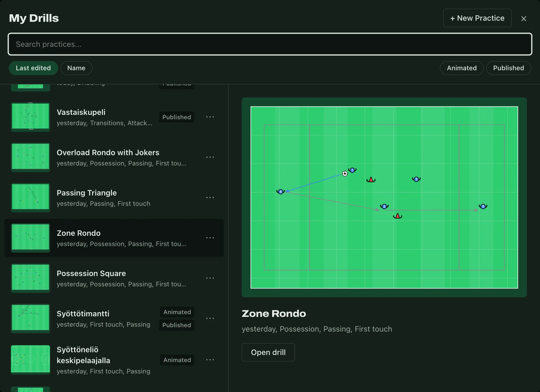Image resolution: width=540 pixels, height=392 pixels.
Task: Select the Syöttötimantti title
Action: pyautogui.click(x=83, y=314)
